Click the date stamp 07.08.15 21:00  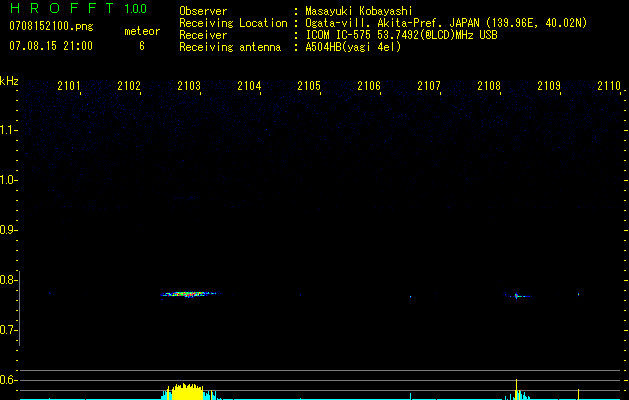[x=51, y=46]
